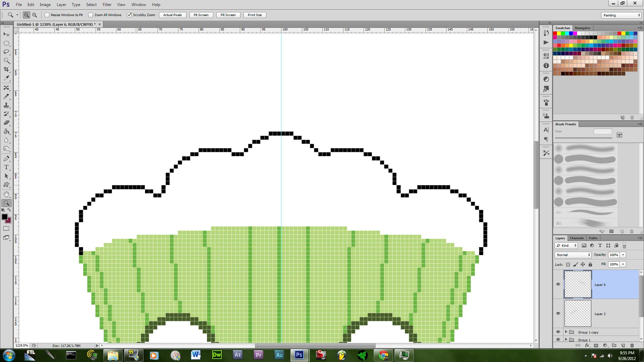The width and height of the screenshot is (644, 362).
Task: Select the Healing Brush tool
Action: tap(6, 88)
